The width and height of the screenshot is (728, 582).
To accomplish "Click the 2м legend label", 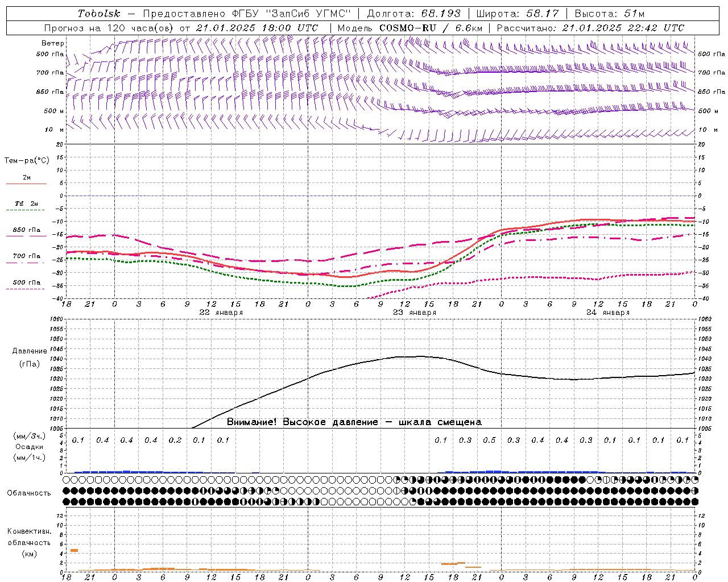I will tap(27, 178).
